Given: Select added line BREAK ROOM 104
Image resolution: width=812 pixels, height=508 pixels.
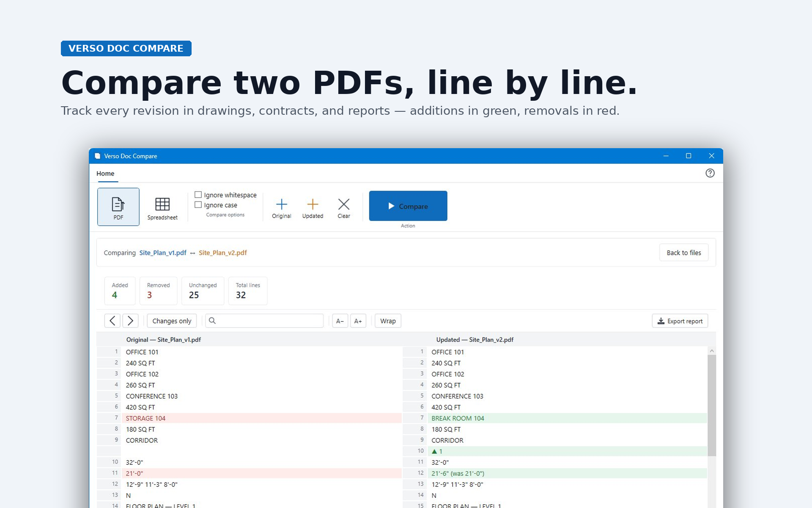Looking at the screenshot, I should pos(568,418).
